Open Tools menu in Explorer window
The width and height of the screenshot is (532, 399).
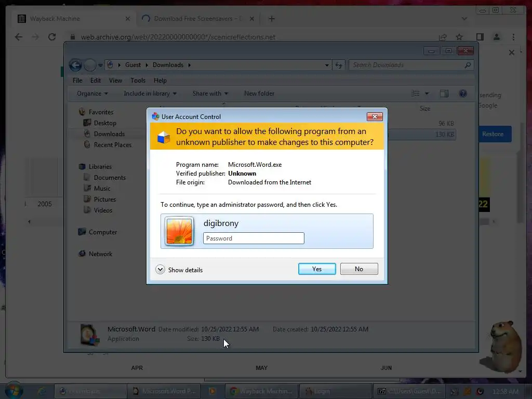(x=138, y=81)
